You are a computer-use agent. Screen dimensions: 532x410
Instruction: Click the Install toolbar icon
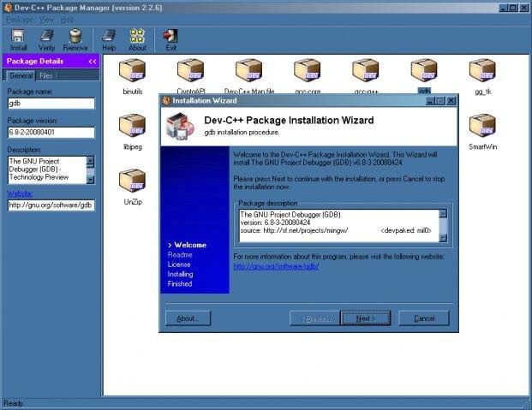[18, 40]
